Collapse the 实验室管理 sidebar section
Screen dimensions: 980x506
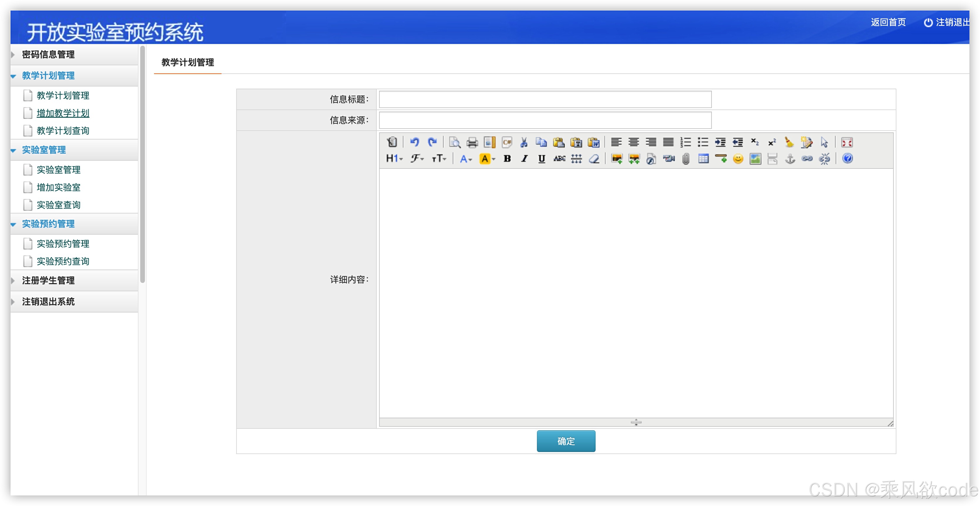point(44,150)
